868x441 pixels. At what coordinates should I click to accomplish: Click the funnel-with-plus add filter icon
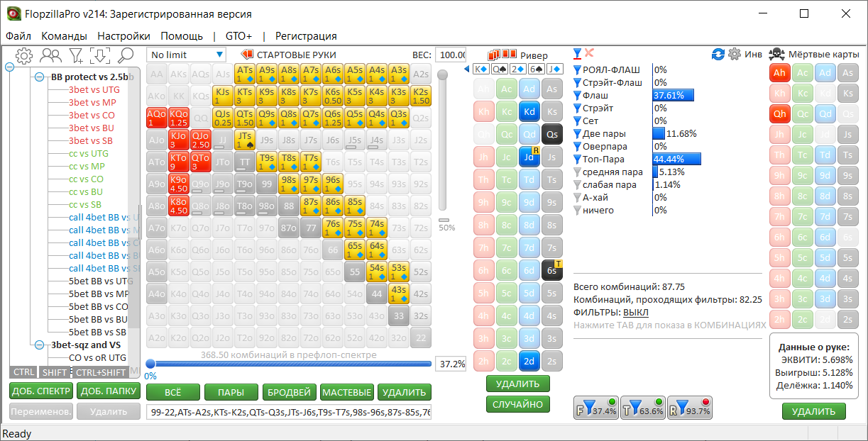click(x=75, y=55)
